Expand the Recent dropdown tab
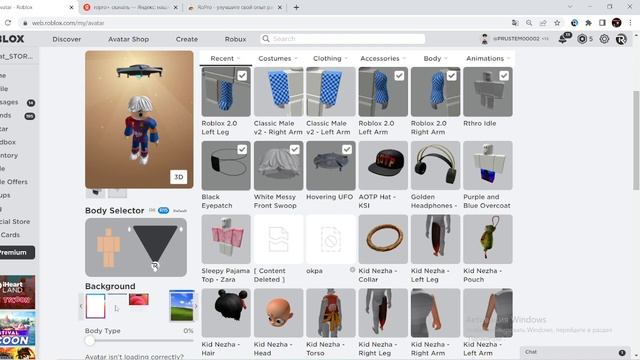The width and height of the screenshot is (640, 360). tap(225, 58)
